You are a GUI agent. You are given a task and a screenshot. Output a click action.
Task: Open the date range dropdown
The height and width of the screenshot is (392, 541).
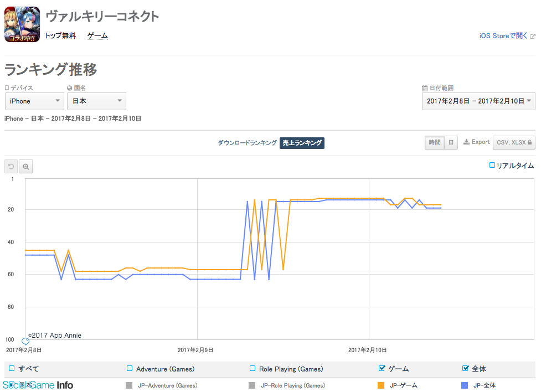(x=478, y=101)
